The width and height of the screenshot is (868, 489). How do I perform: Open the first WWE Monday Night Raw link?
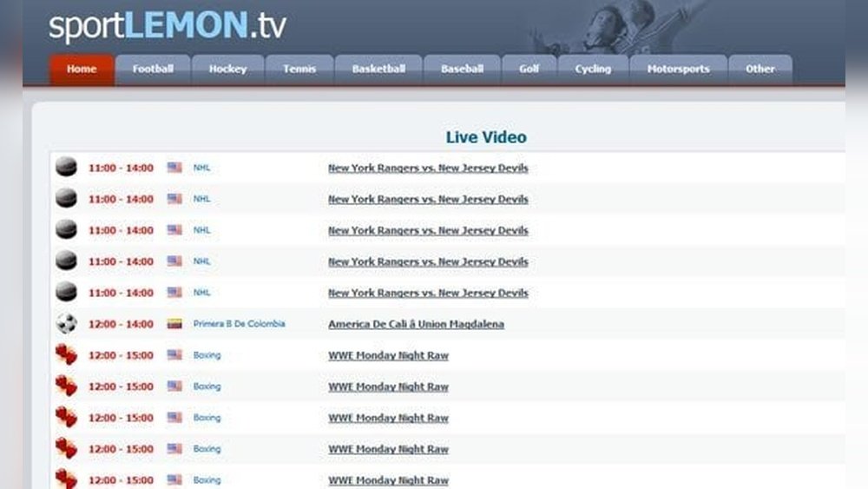tap(388, 355)
